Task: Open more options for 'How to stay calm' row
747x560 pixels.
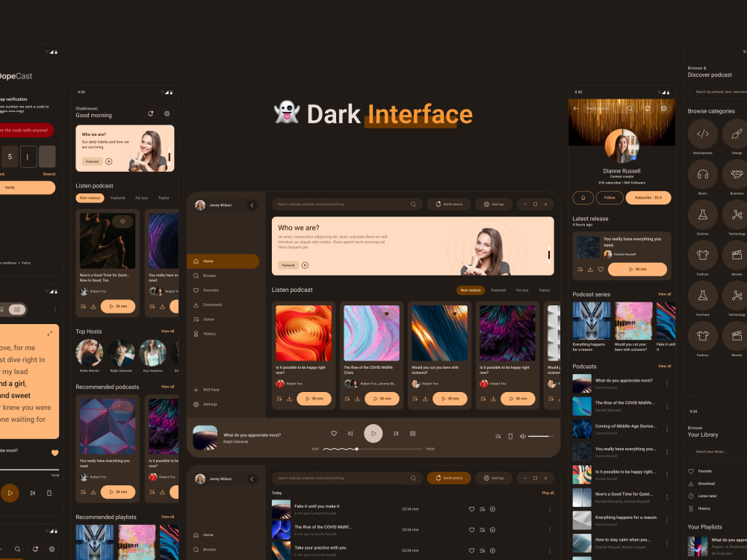Action: [x=667, y=543]
